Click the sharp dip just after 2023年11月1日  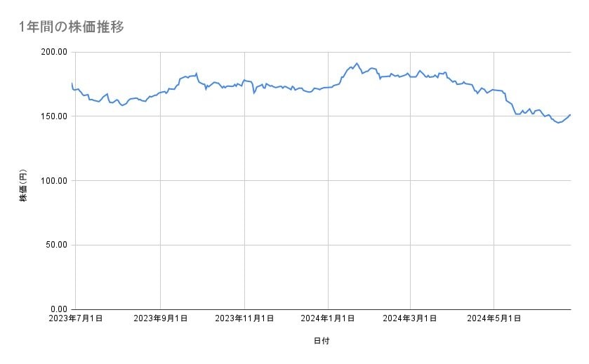(x=254, y=93)
